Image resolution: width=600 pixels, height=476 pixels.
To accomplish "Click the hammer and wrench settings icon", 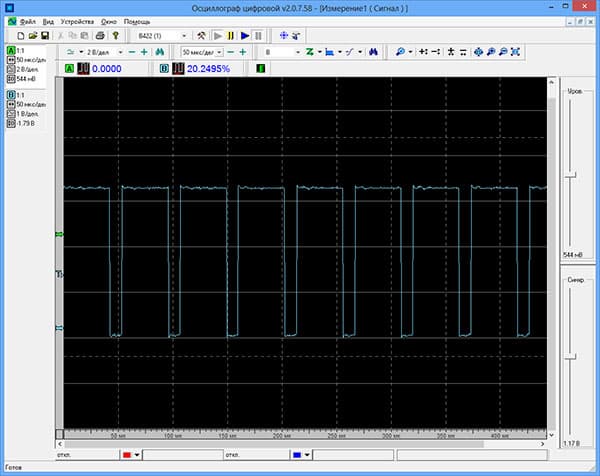I will pyautogui.click(x=200, y=35).
